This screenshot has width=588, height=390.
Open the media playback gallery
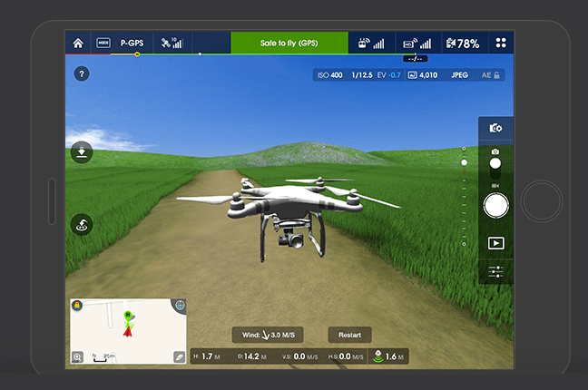pos(495,243)
